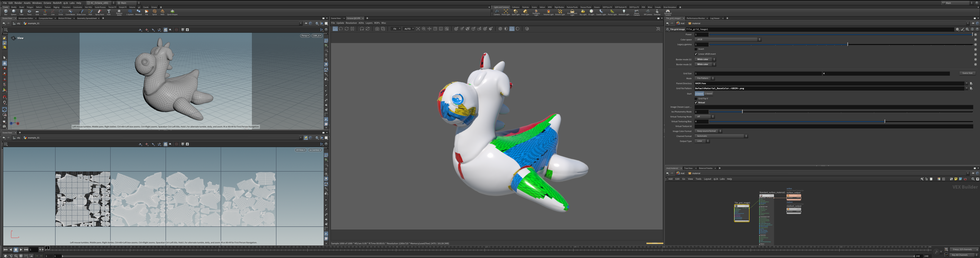980x258 pixels.
Task: Expand the Channel Format dropdown
Action: [x=721, y=136]
